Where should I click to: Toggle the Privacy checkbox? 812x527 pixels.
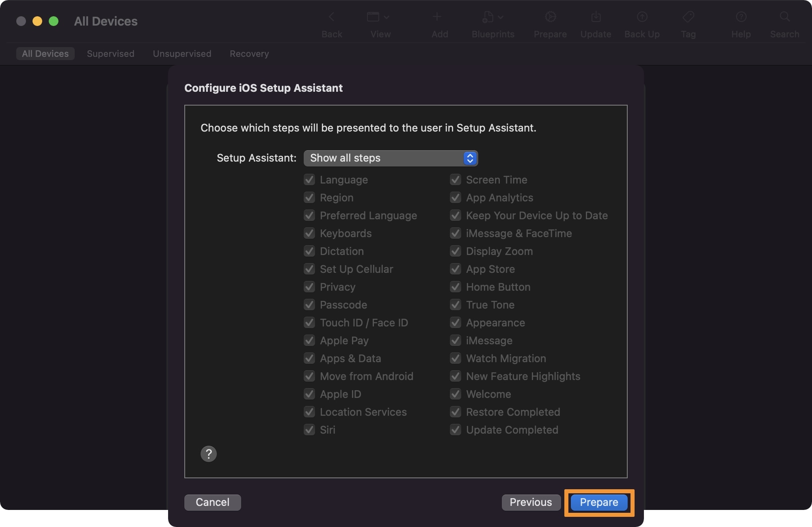pyautogui.click(x=309, y=287)
